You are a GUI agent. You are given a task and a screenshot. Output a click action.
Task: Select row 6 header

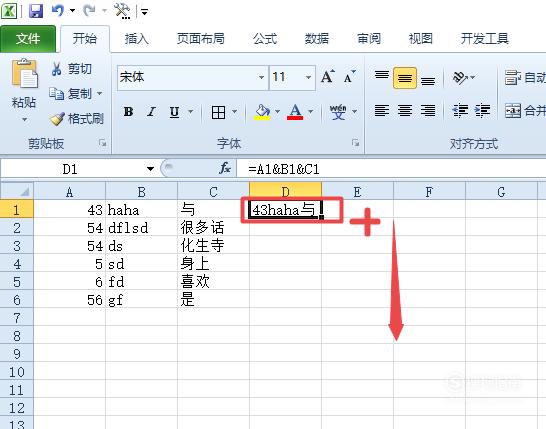pyautogui.click(x=17, y=300)
